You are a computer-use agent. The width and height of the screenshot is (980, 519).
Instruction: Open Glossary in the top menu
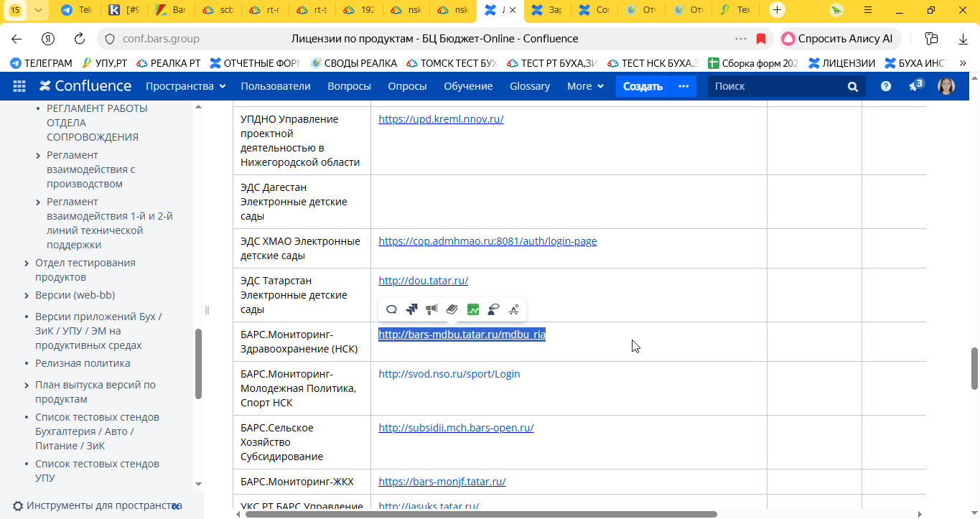(x=529, y=86)
